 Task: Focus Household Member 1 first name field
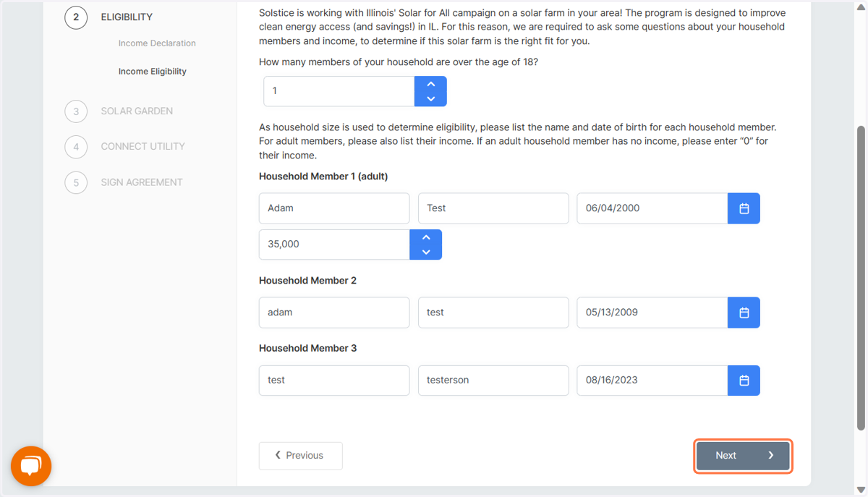point(334,208)
